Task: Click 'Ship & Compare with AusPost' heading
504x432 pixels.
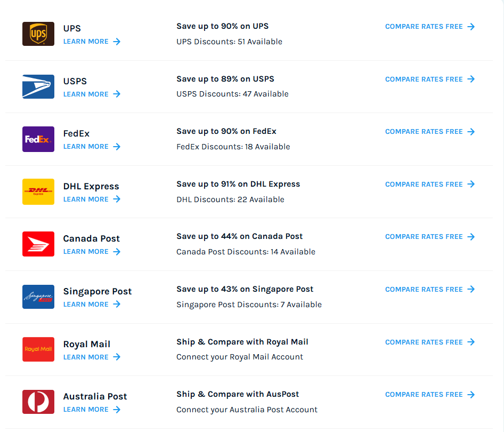Action: [238, 394]
